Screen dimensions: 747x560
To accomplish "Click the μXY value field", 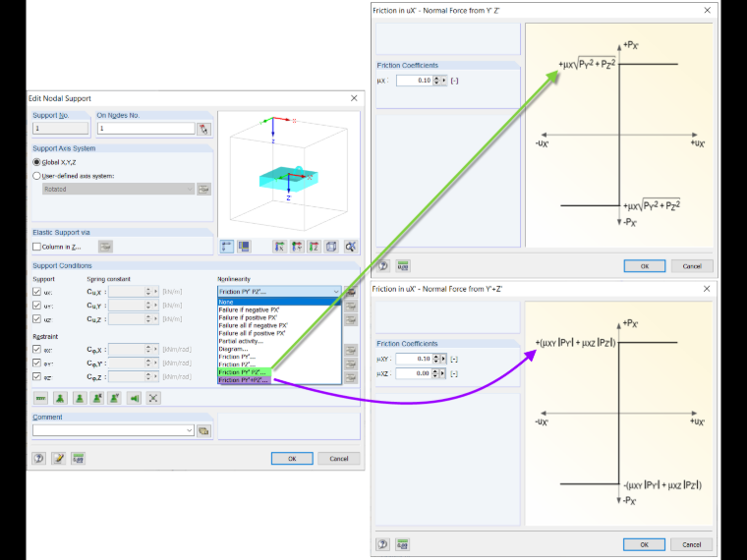I will tap(414, 359).
